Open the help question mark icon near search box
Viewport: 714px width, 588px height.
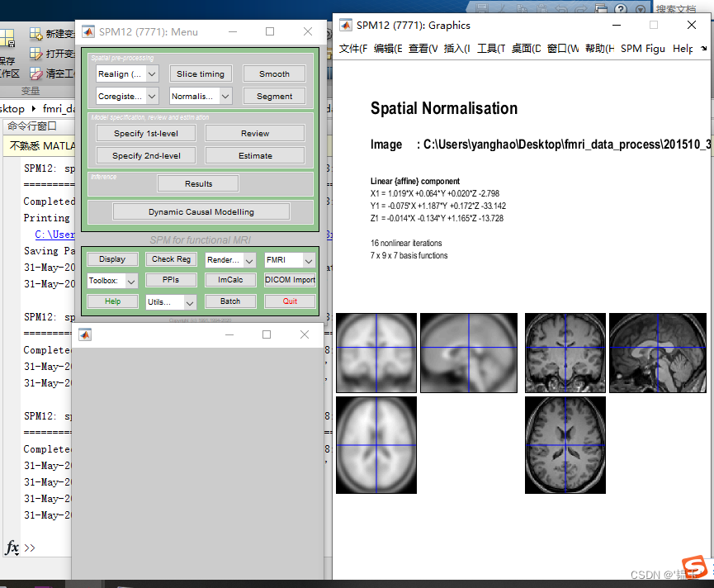pyautogui.click(x=620, y=7)
